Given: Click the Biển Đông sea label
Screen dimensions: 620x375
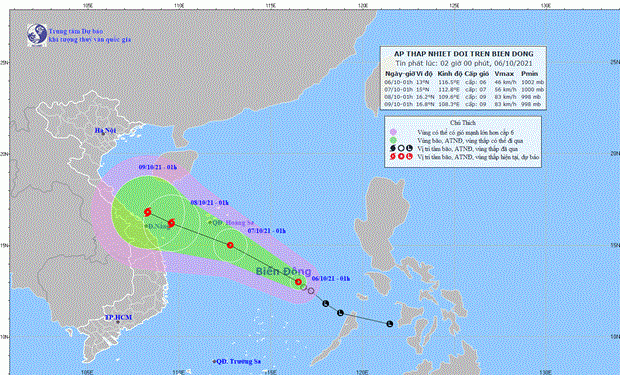Looking at the screenshot, I should click(284, 271).
